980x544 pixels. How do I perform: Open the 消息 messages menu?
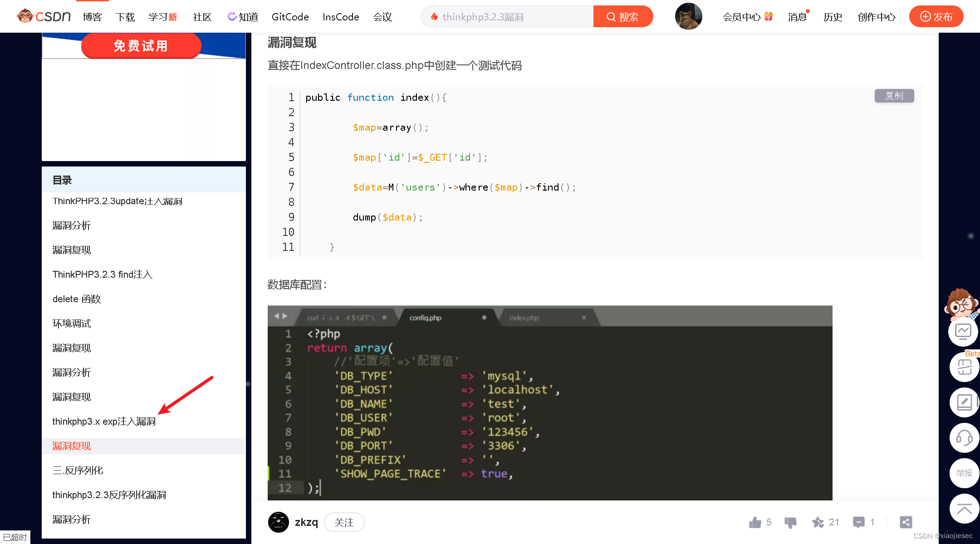click(797, 17)
